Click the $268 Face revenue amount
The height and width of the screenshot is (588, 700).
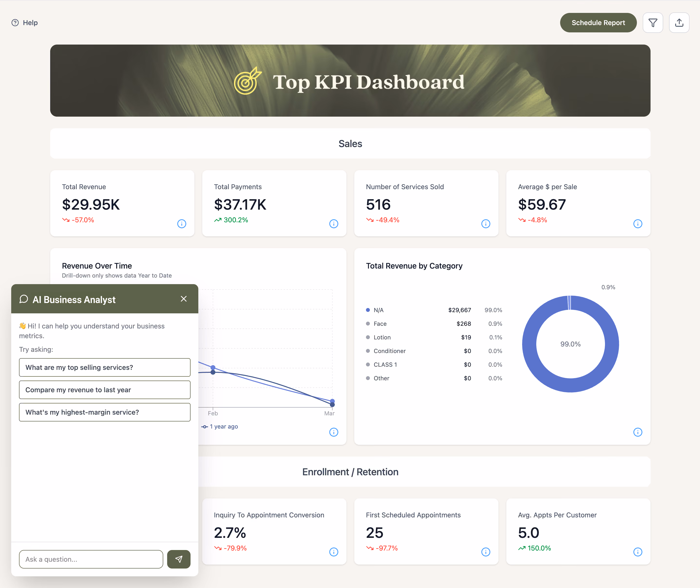[x=464, y=324]
